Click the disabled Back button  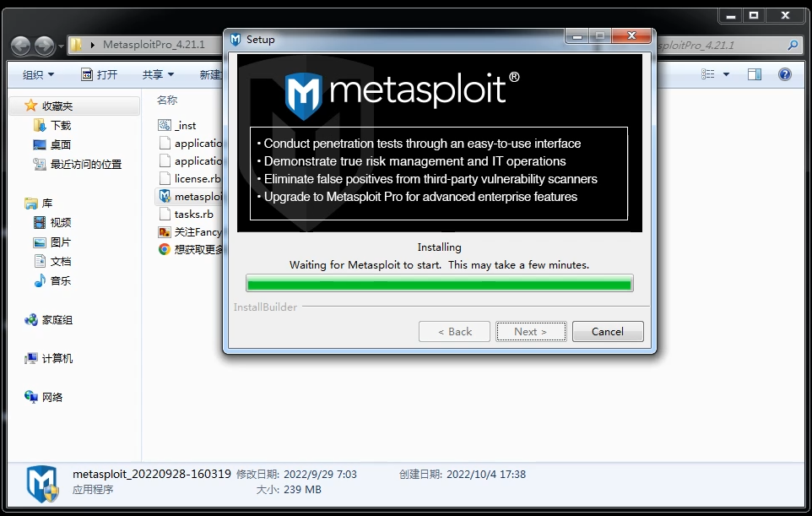(454, 332)
